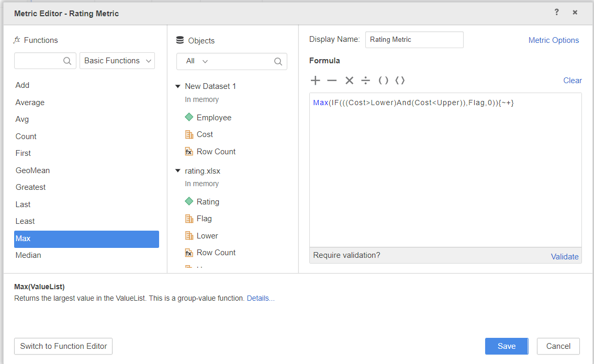Image resolution: width=594 pixels, height=364 pixels.
Task: Insert the divide operator into formula
Action: pos(366,81)
